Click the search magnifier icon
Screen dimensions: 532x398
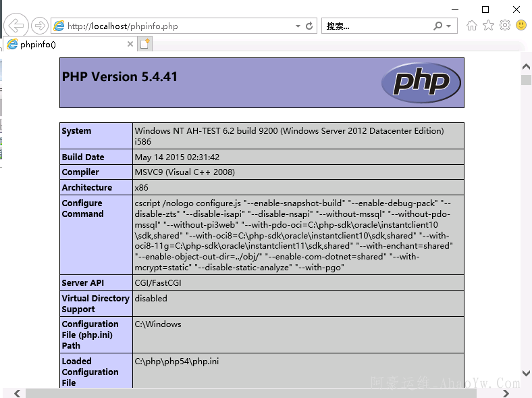[438, 26]
